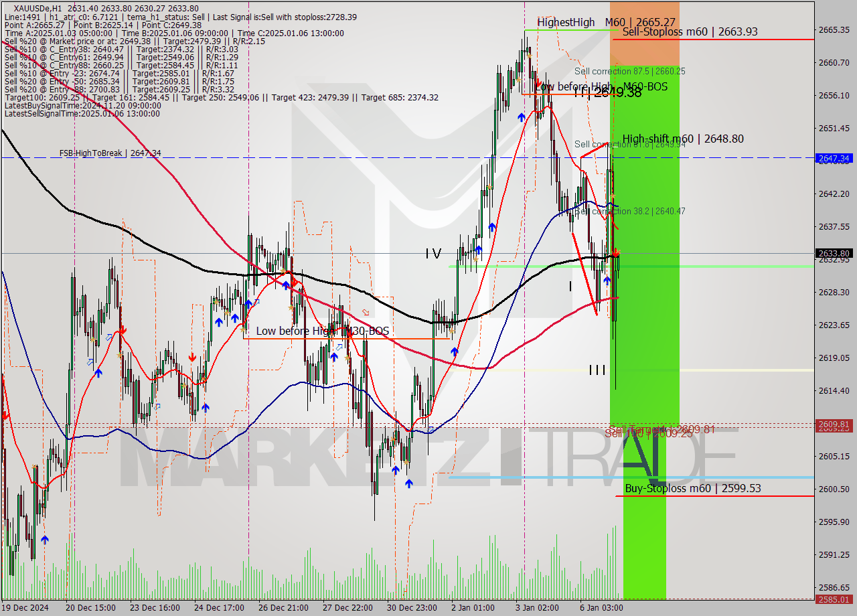The width and height of the screenshot is (857, 616).
Task: Click the Sell %10 @ Entry -23: 2674.74 row
Action: [x=119, y=73]
